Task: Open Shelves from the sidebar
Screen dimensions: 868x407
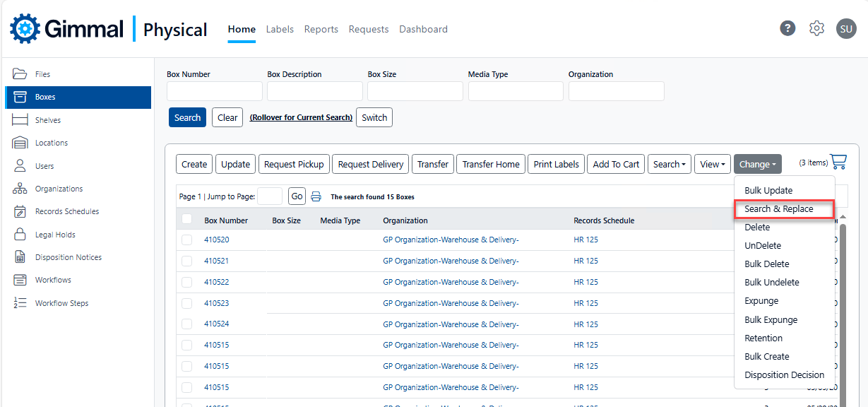Action: click(x=48, y=120)
